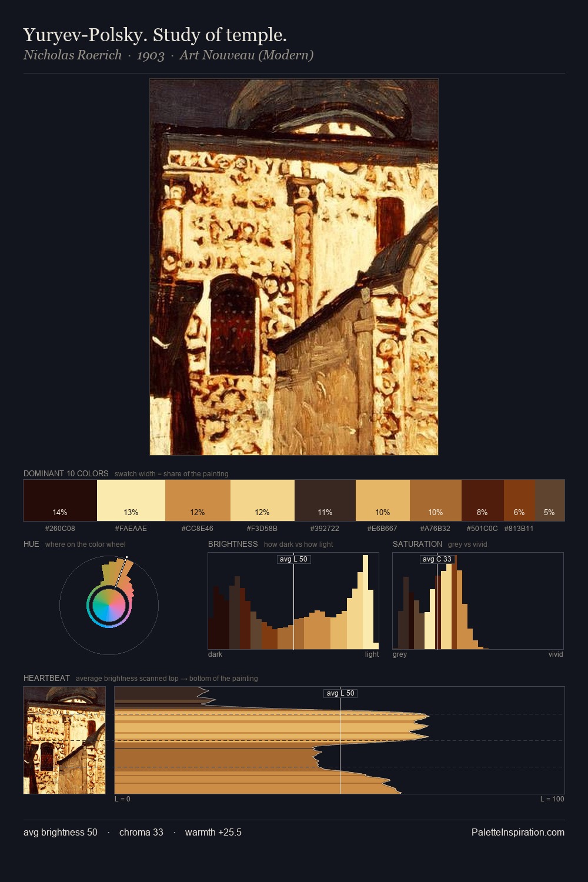Click the "grey" axis label under Saturation
588x882 pixels.
point(400,654)
